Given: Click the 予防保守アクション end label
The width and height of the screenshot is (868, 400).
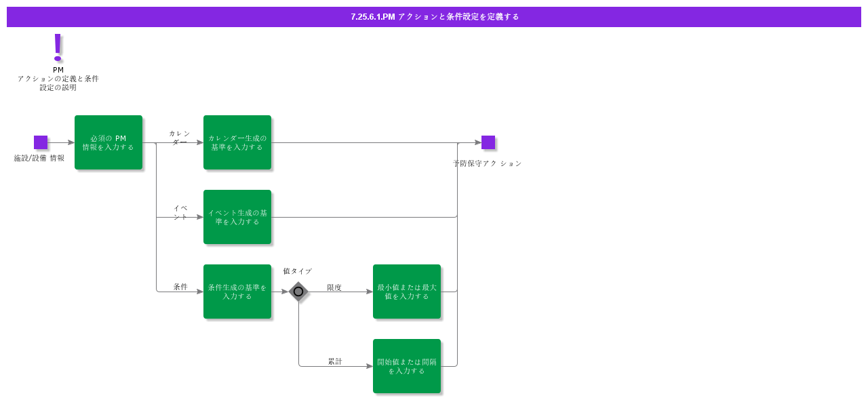Looking at the screenshot, I should coord(488,163).
